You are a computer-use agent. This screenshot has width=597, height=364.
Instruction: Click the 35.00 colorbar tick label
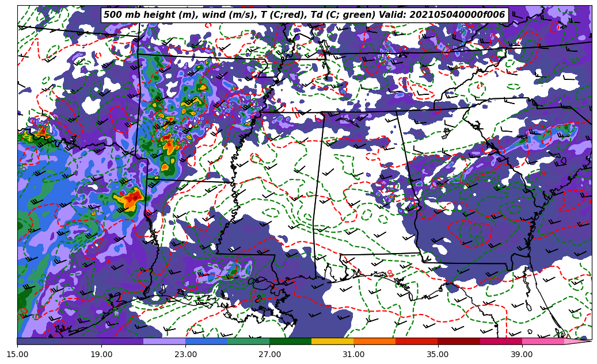(438, 354)
